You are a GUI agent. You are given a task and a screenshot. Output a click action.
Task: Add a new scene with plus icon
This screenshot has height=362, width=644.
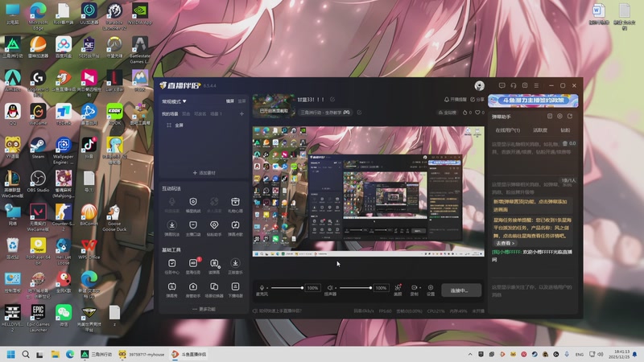(x=242, y=113)
